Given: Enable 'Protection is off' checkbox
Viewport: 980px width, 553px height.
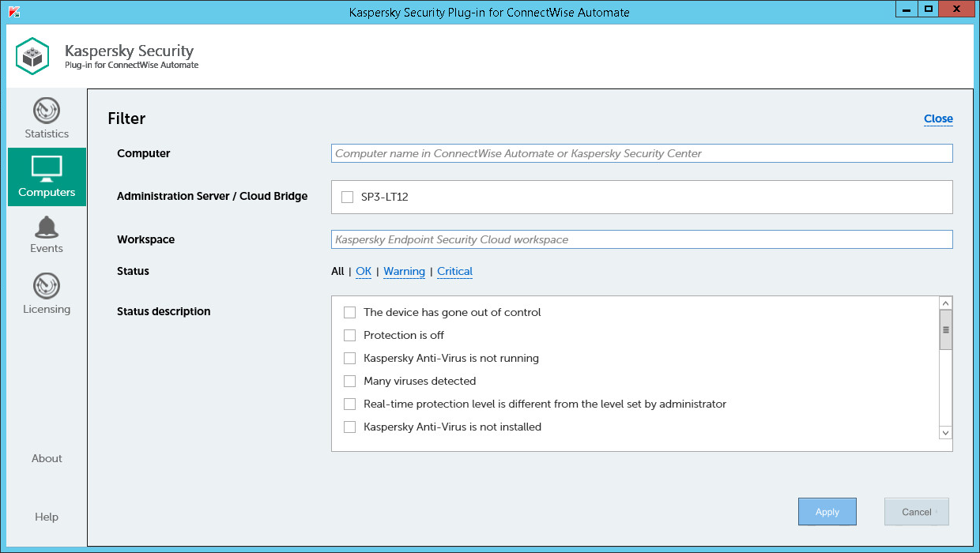Looking at the screenshot, I should (349, 335).
